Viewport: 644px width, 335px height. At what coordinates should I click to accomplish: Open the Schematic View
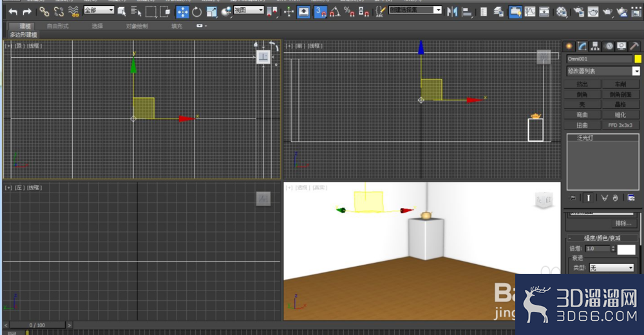[544, 12]
